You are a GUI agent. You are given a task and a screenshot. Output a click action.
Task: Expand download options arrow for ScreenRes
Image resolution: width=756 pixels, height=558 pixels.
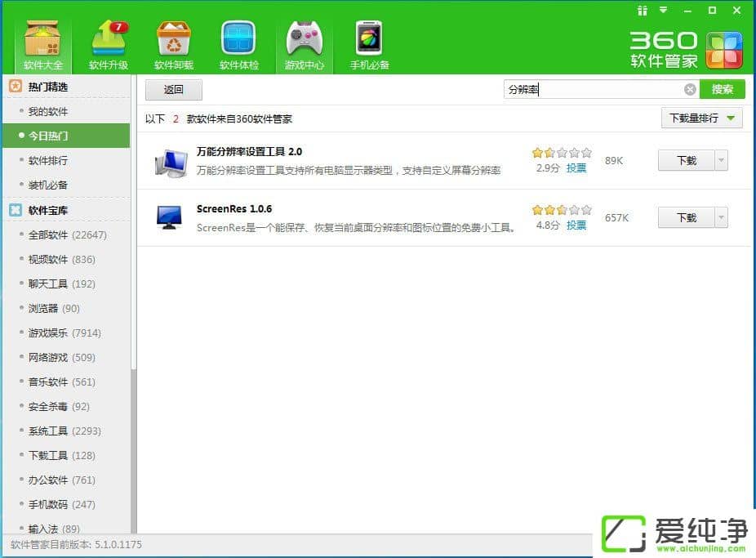pos(721,218)
